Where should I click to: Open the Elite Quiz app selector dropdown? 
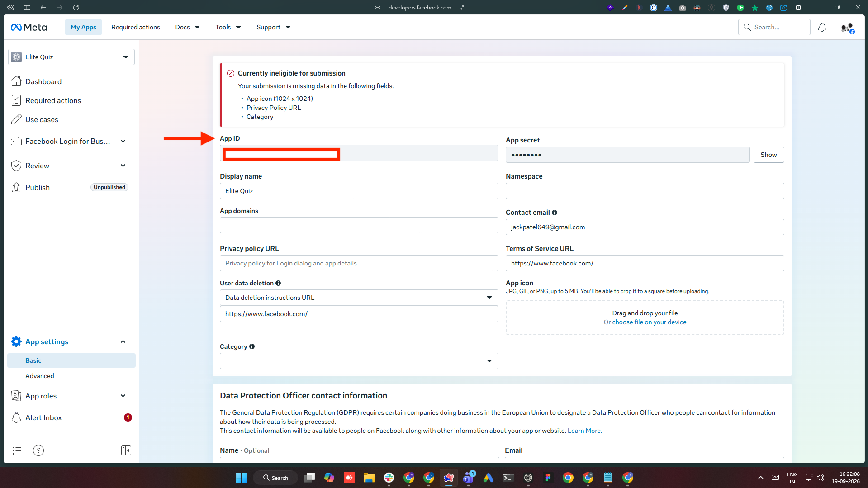[71, 57]
